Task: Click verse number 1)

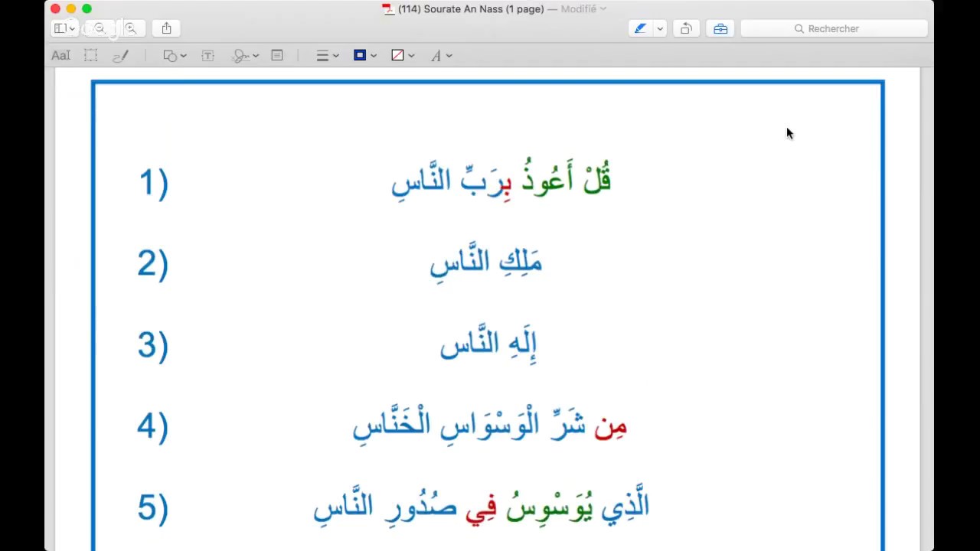Action: [153, 184]
